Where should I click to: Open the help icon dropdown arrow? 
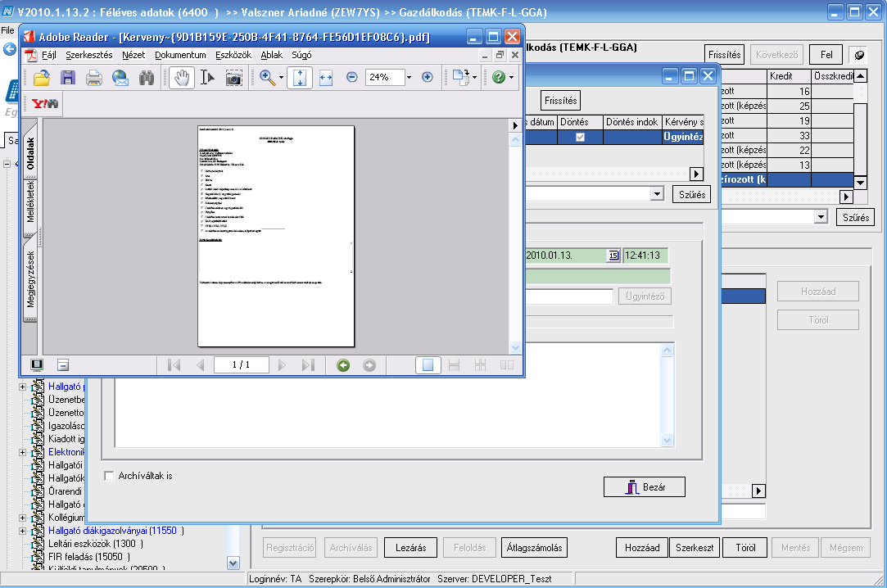[x=511, y=78]
